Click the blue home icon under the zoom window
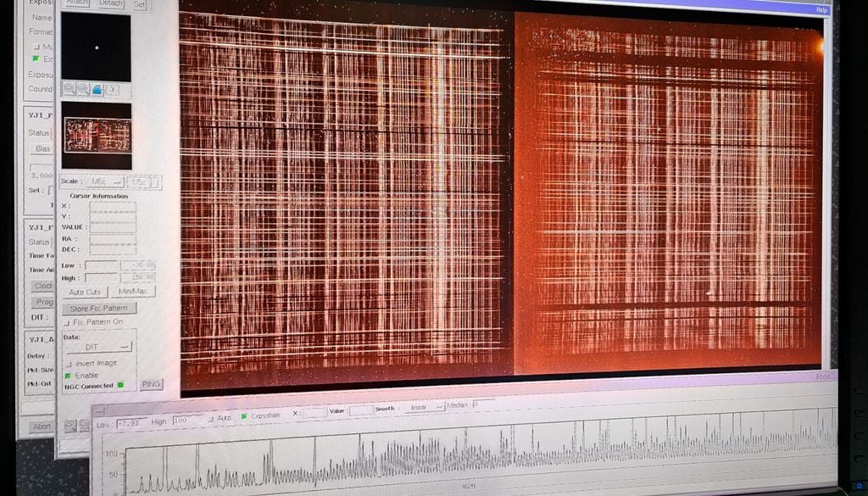Viewport: 868px width, 496px height. pyautogui.click(x=97, y=88)
